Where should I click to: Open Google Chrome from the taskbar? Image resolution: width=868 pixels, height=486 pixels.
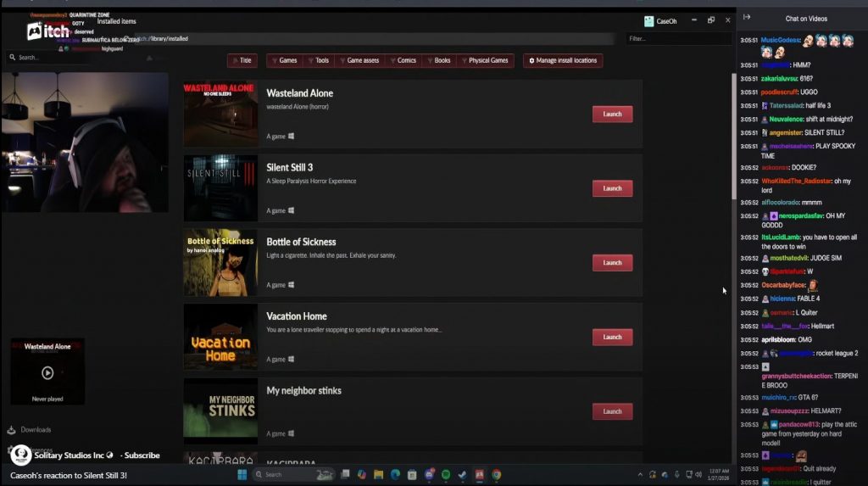pyautogui.click(x=497, y=474)
